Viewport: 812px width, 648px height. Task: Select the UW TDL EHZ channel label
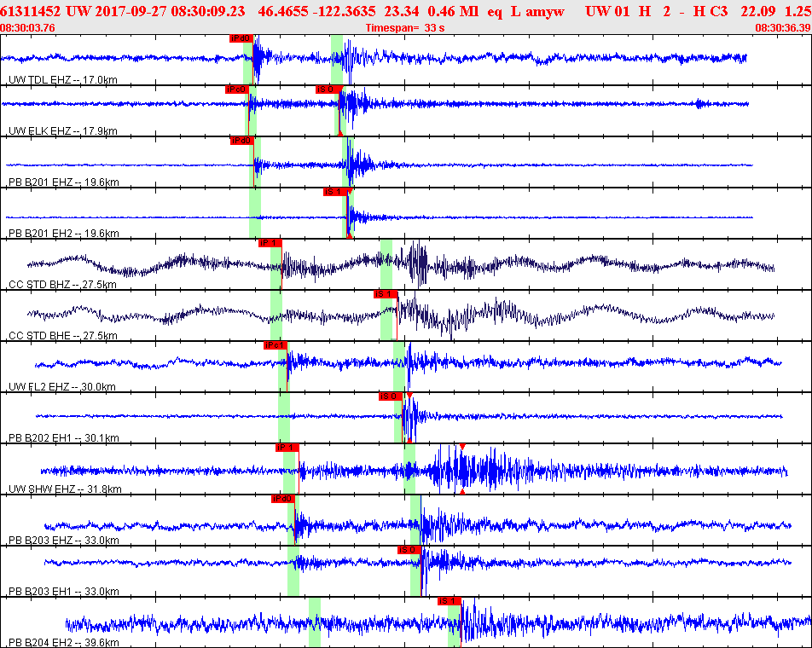tap(63, 79)
